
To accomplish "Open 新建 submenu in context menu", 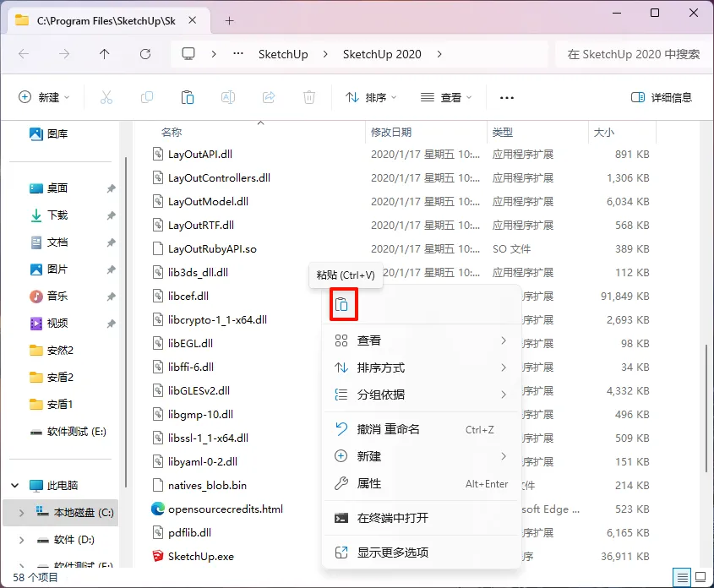I will click(x=421, y=456).
